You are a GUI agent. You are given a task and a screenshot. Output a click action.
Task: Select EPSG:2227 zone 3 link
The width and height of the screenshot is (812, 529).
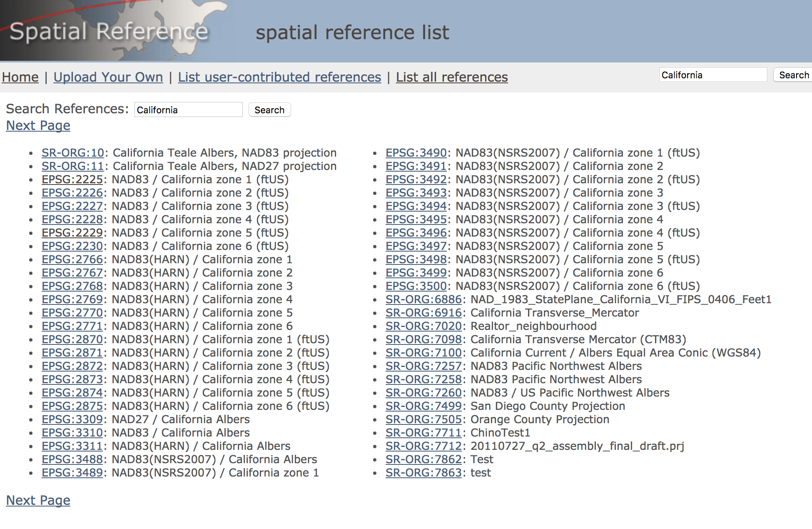tap(72, 206)
